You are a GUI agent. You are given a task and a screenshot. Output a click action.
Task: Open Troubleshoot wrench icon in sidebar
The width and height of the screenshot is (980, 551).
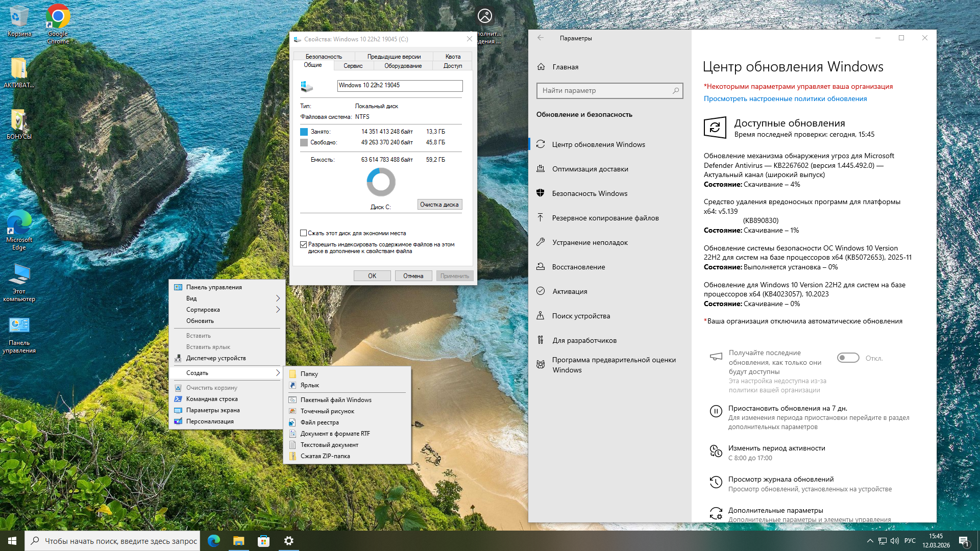541,242
